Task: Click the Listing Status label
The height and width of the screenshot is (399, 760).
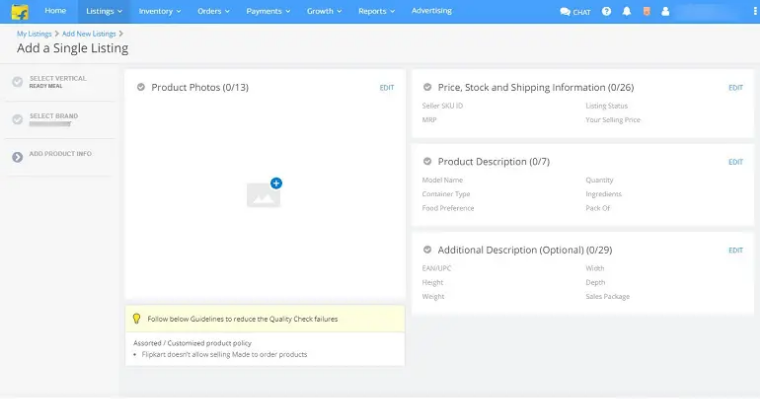Action: pyautogui.click(x=606, y=106)
